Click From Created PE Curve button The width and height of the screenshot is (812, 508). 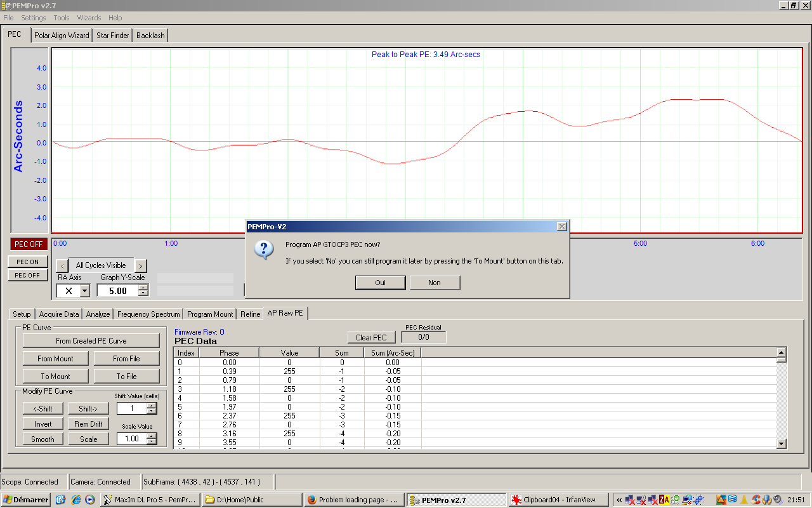click(91, 341)
